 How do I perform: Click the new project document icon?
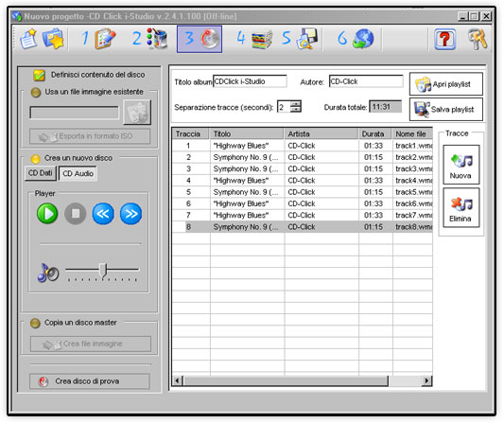coord(28,39)
